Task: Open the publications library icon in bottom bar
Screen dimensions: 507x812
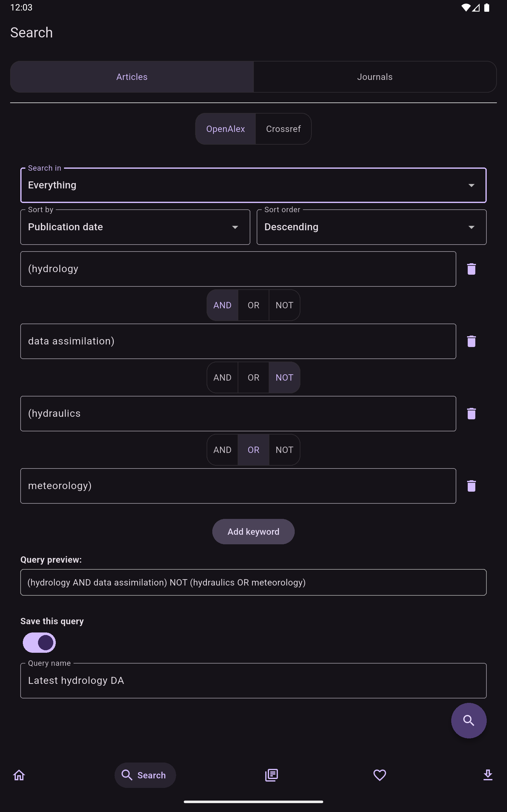Action: (x=271, y=775)
